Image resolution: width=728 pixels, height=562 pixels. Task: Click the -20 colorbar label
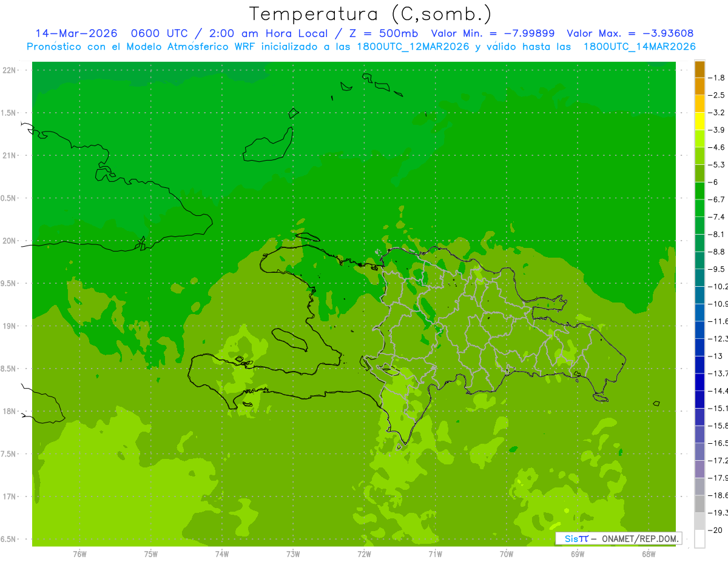(x=715, y=530)
